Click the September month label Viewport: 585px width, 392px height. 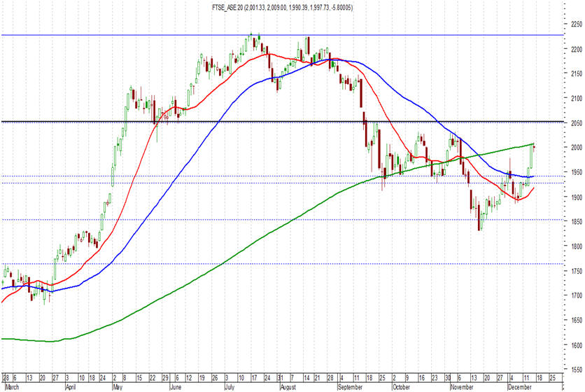[350, 387]
